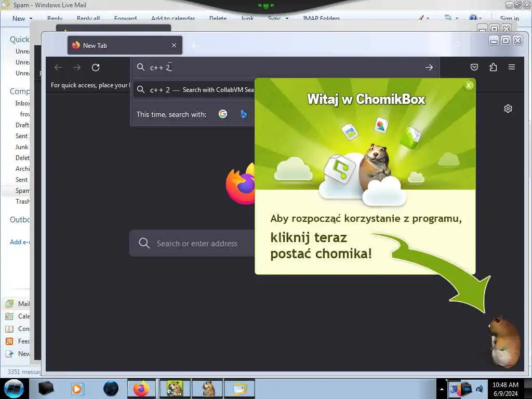
Task: Open the hamster taskbar button
Action: (207, 389)
